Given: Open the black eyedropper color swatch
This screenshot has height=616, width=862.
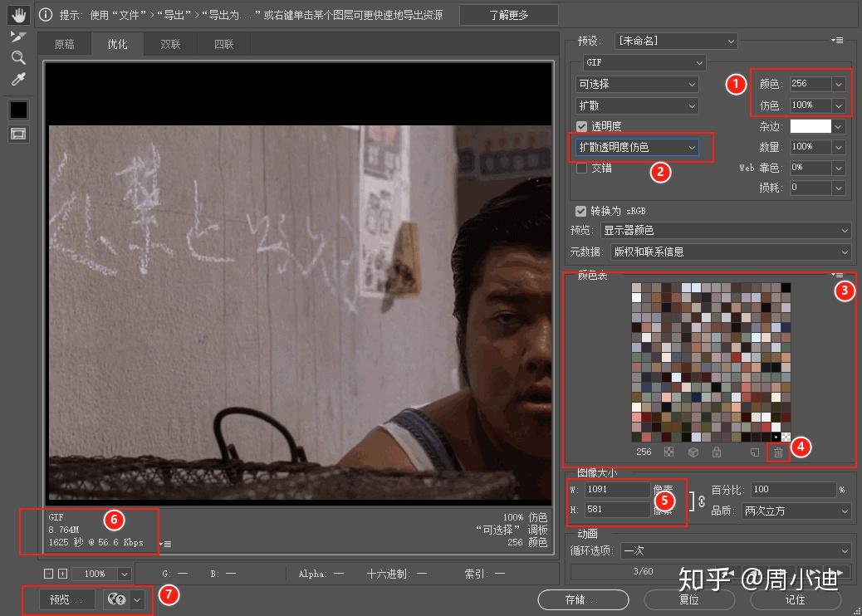Looking at the screenshot, I should [18, 110].
